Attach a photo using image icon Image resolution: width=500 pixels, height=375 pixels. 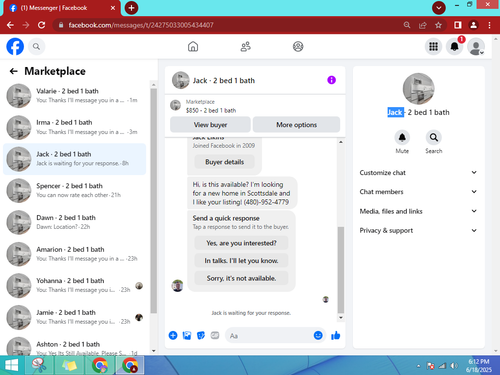coord(187,335)
